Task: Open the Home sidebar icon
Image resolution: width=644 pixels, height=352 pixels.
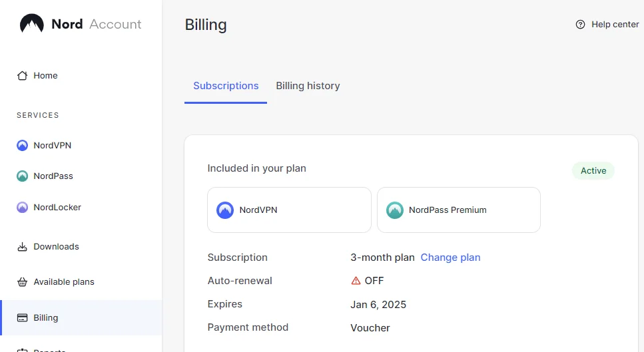Action: pos(22,75)
